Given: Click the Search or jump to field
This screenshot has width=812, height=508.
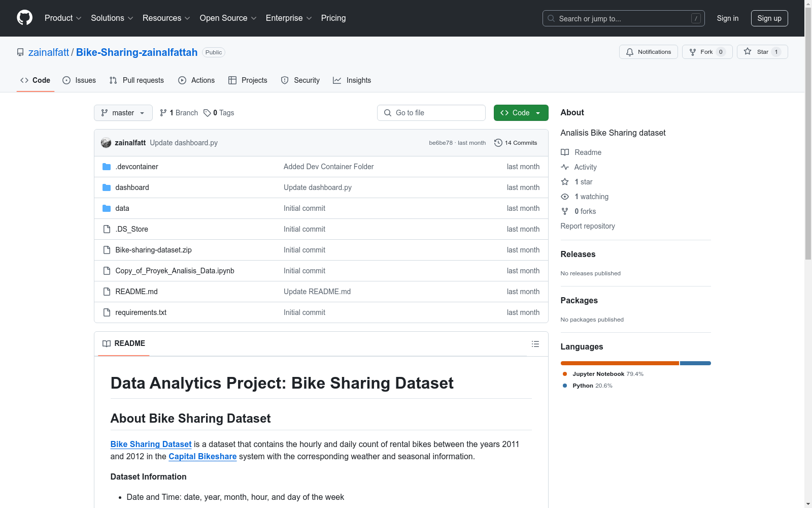Looking at the screenshot, I should (623, 18).
